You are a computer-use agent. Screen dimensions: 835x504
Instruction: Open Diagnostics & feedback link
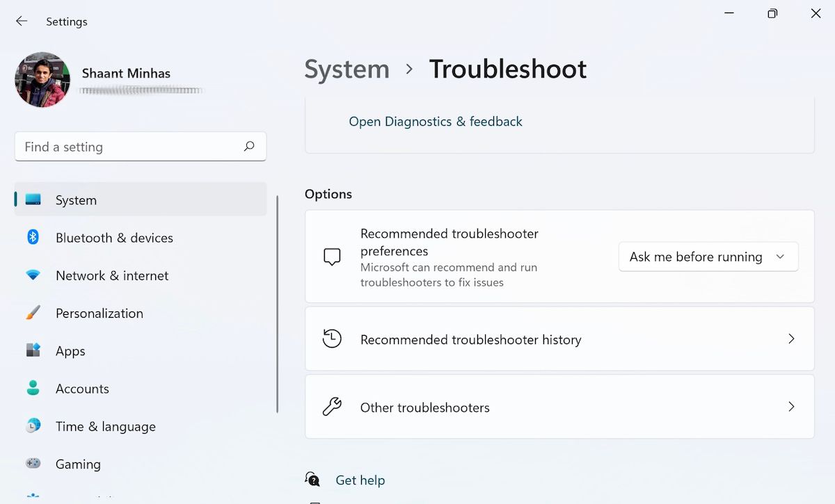436,122
